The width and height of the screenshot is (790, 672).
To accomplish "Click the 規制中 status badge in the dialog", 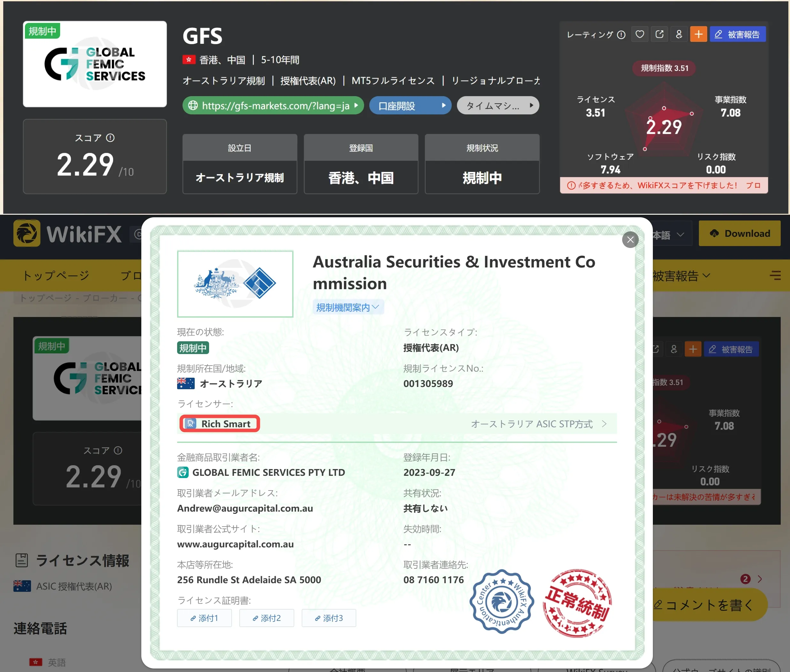I will [x=193, y=348].
